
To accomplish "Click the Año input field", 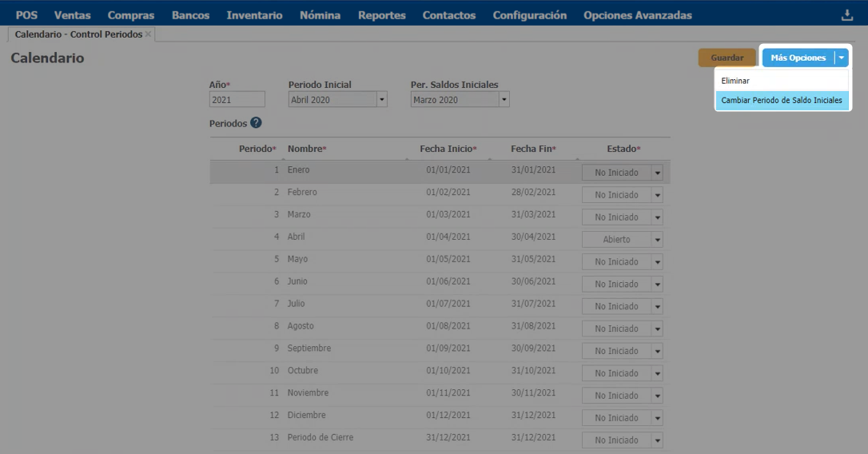I will (x=237, y=100).
